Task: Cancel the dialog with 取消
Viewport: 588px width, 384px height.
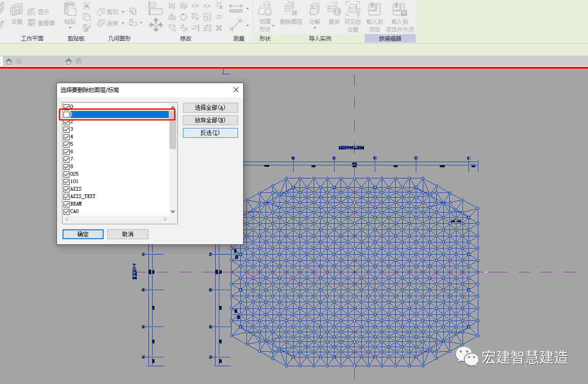Action: pos(128,234)
